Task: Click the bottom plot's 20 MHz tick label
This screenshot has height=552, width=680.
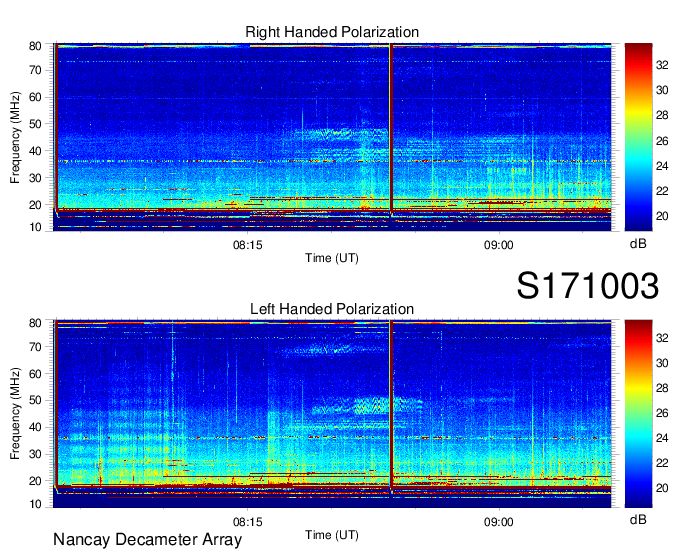Action: pos(35,481)
